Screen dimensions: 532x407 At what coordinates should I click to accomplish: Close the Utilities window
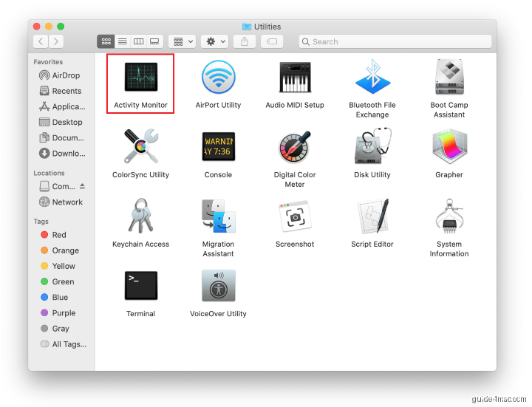point(37,27)
